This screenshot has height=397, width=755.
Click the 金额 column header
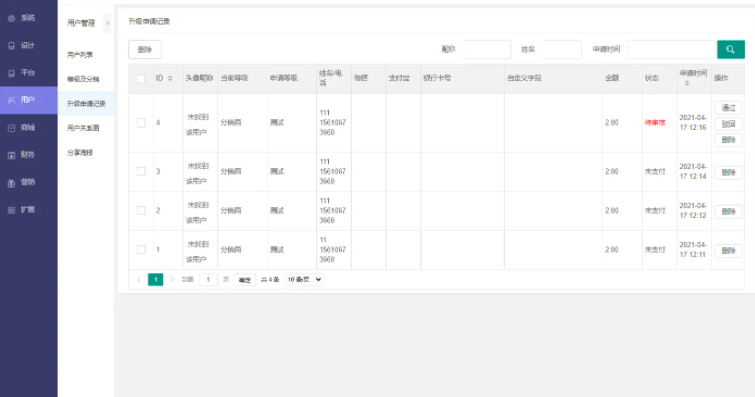coord(612,78)
